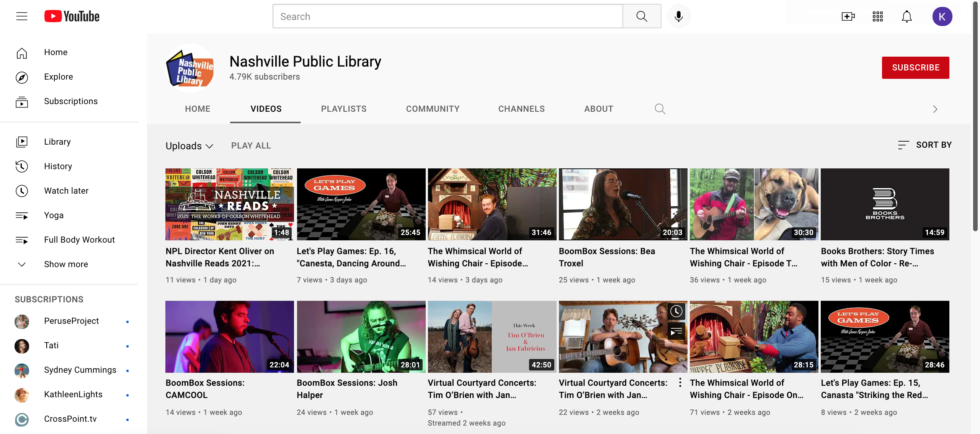Activate voice search microphone
This screenshot has width=980, height=434.
679,16
